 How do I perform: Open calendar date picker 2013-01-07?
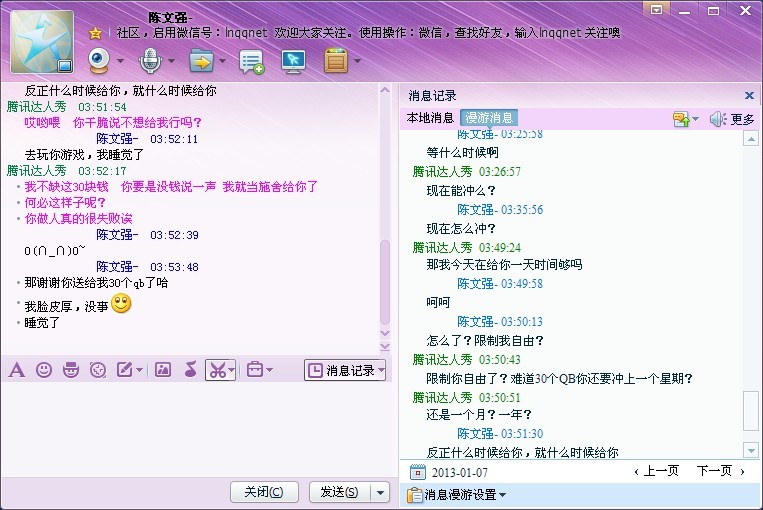[x=418, y=472]
